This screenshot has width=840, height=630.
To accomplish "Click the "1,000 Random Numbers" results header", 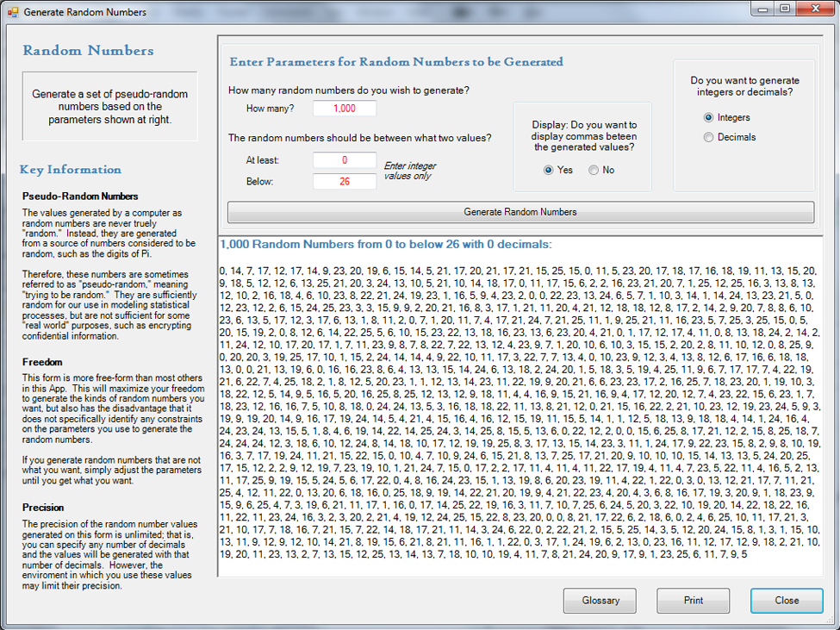I will 385,244.
